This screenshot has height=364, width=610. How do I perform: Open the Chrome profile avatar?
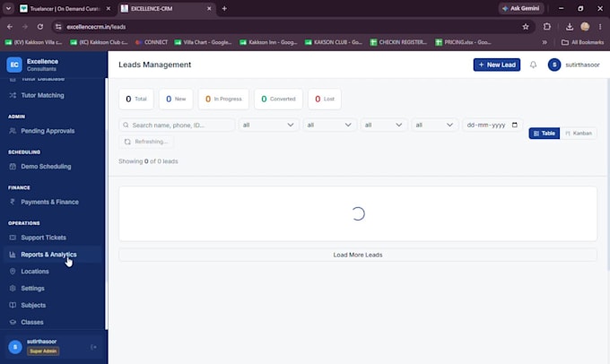(x=585, y=27)
